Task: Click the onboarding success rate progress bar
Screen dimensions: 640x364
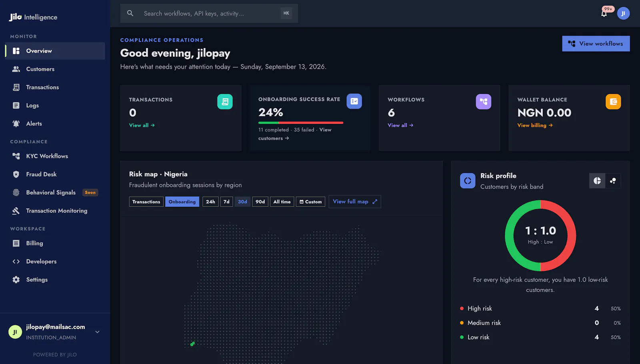Action: click(301, 123)
